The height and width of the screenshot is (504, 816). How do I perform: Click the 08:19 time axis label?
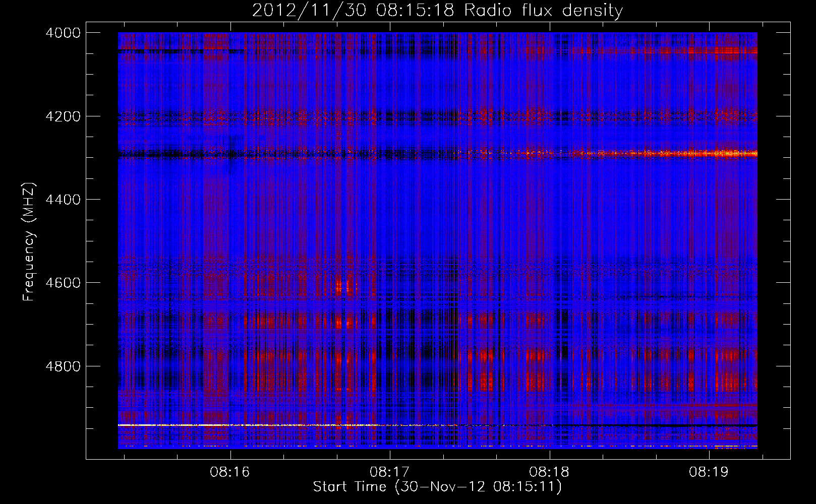709,472
